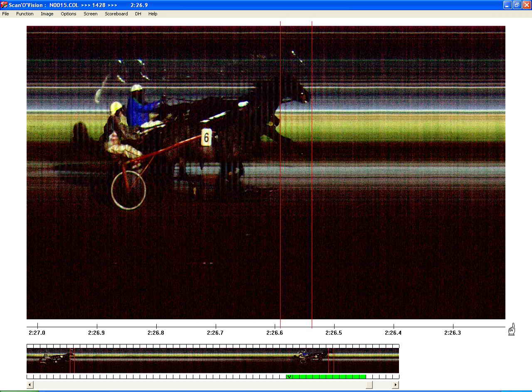Click the left horse in overview strip
Viewport: 532px width, 392px height.
56,357
